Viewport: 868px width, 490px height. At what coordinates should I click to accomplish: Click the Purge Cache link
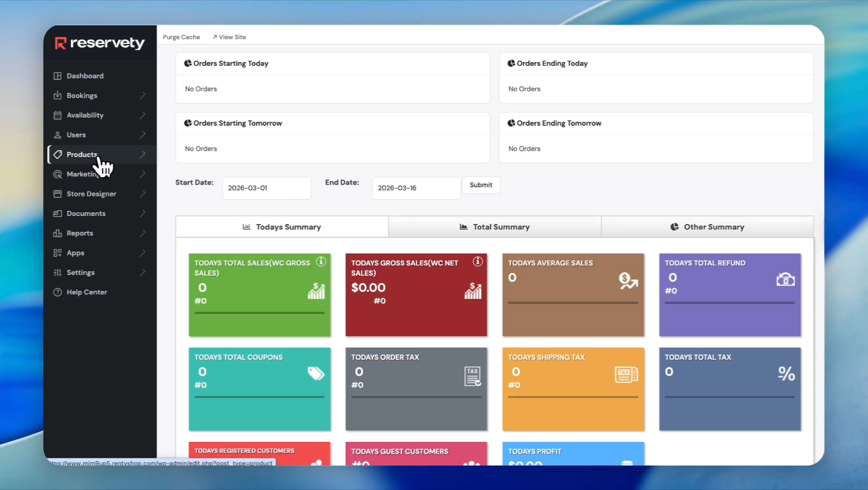181,37
